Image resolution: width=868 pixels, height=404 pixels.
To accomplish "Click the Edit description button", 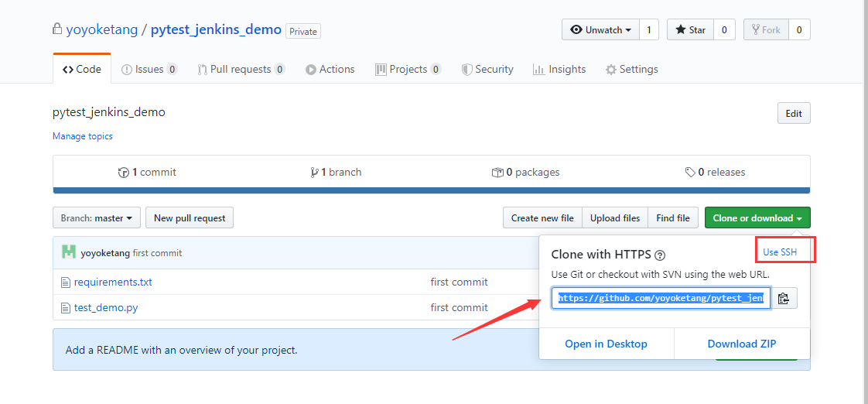I will pyautogui.click(x=794, y=114).
